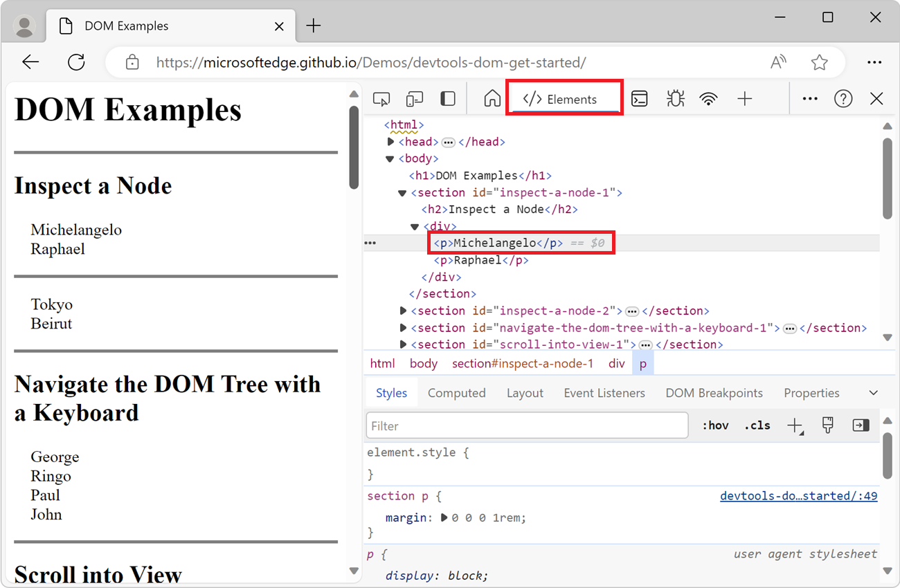900x588 pixels.
Task: Toggle the .cls element classes pane
Action: [757, 425]
